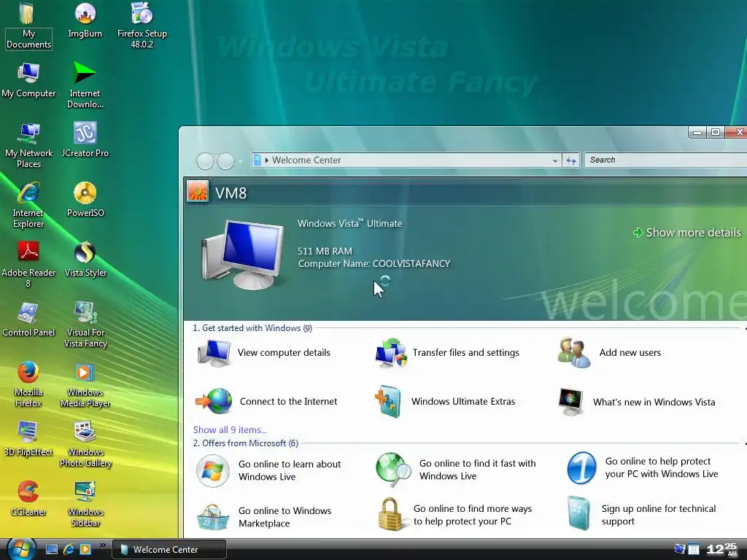Click the Back navigation button
747x560 pixels.
[x=205, y=161]
